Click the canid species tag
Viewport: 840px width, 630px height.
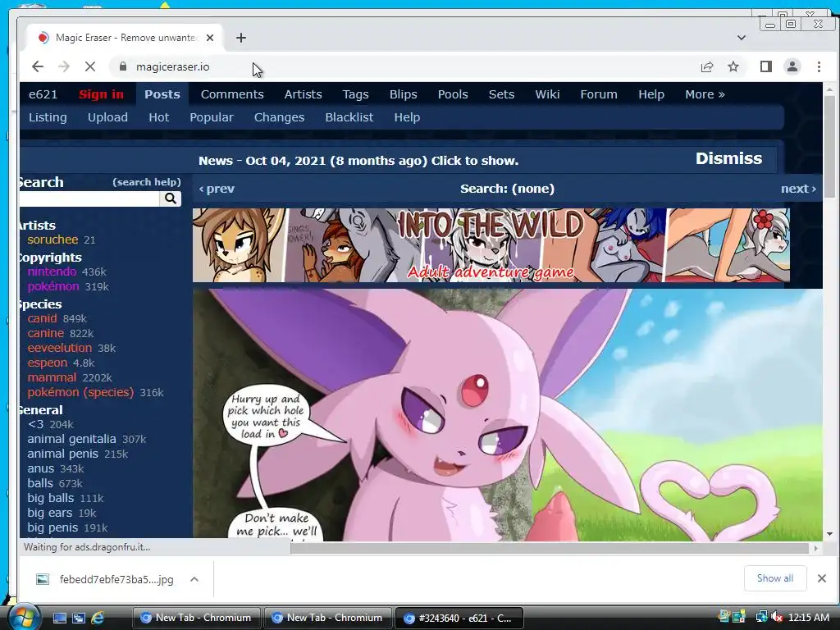click(42, 318)
